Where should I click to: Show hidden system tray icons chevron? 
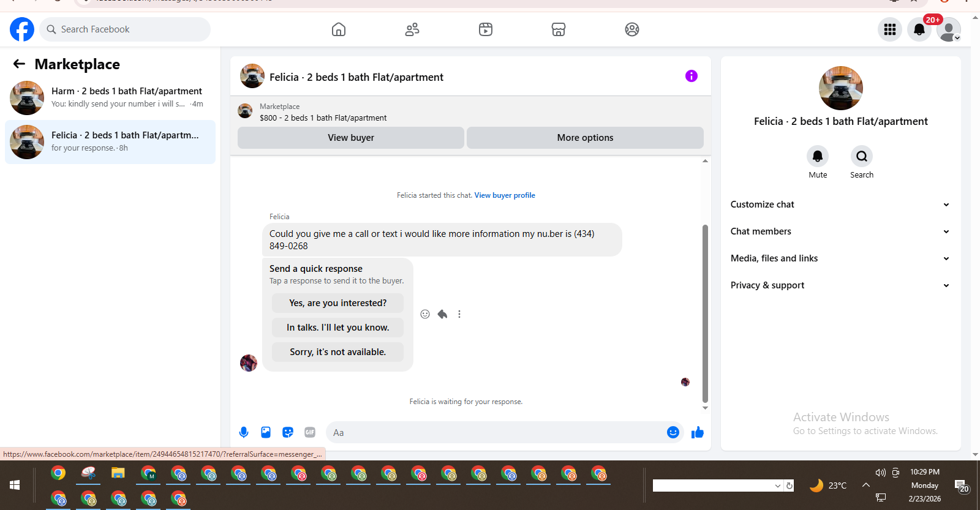[866, 485]
